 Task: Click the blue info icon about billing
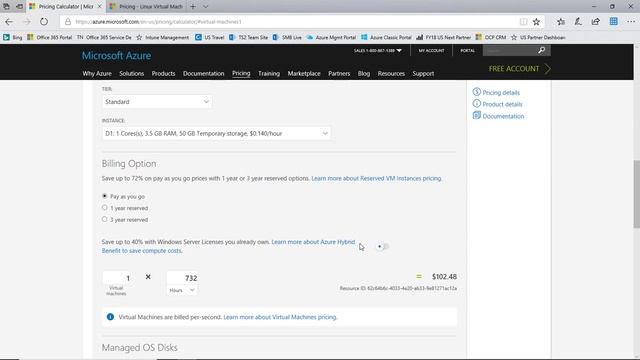110,317
